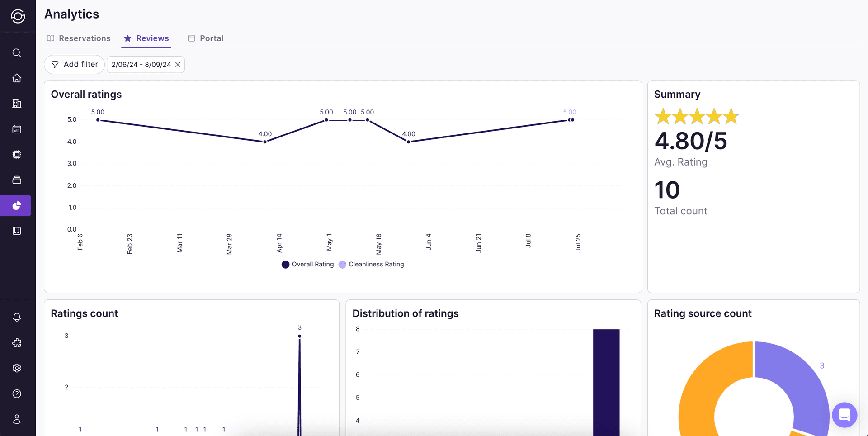Image resolution: width=868 pixels, height=436 pixels.
Task: Remove the 2/06/24 - 8/09/24 date filter
Action: [x=178, y=64]
